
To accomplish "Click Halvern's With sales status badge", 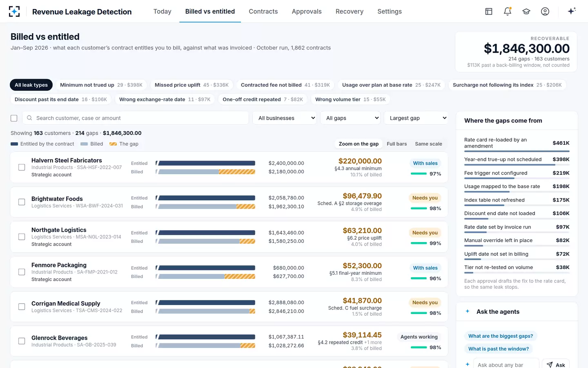I will click(425, 163).
